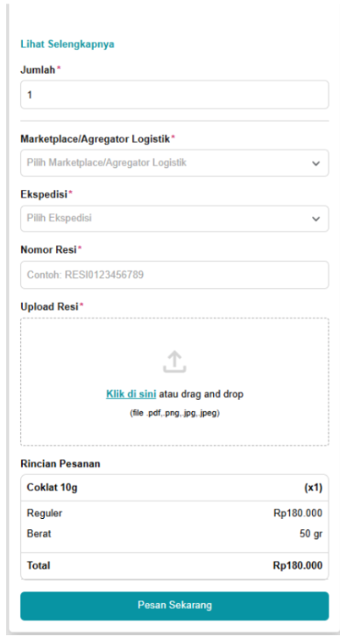This screenshot has width=354, height=644.
Task: Open the Marketplace/Agregator Logistik chevron
Action: pyautogui.click(x=315, y=164)
